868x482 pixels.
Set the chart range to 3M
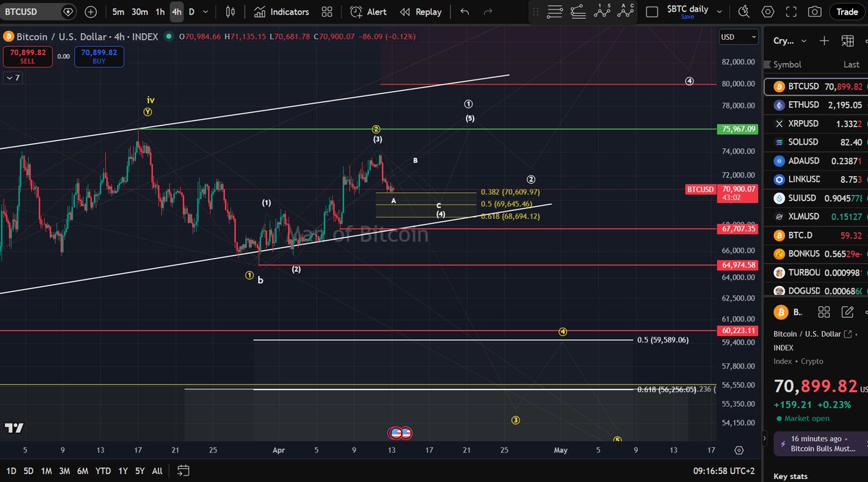[64, 470]
